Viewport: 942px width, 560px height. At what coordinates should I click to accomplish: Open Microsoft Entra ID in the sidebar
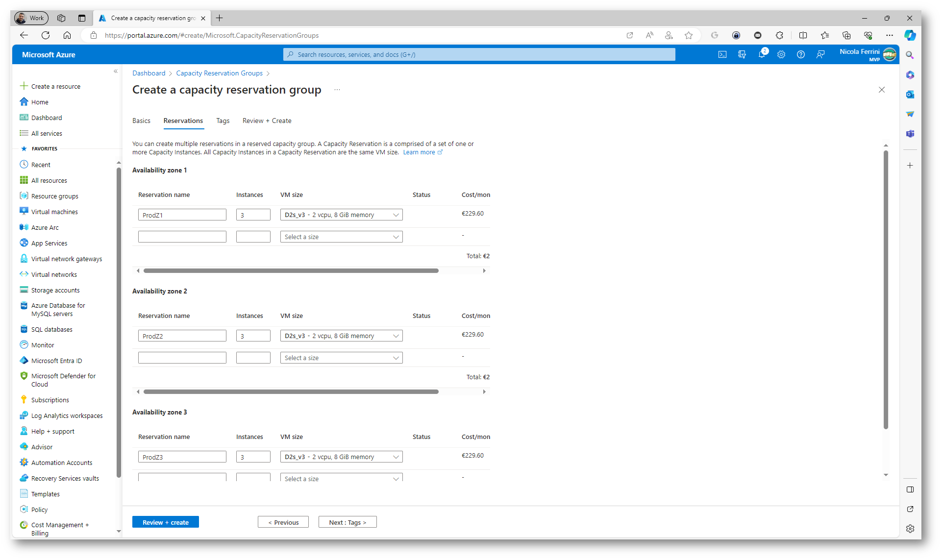pyautogui.click(x=56, y=361)
